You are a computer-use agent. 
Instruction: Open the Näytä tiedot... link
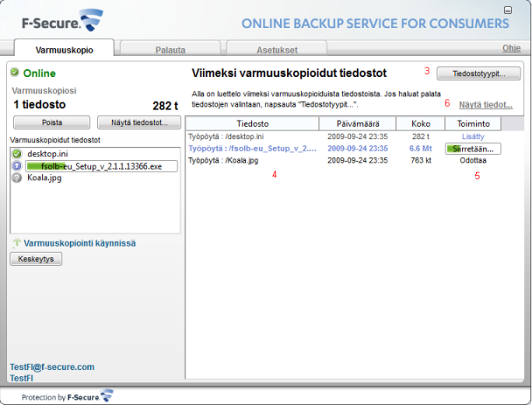[x=486, y=105]
